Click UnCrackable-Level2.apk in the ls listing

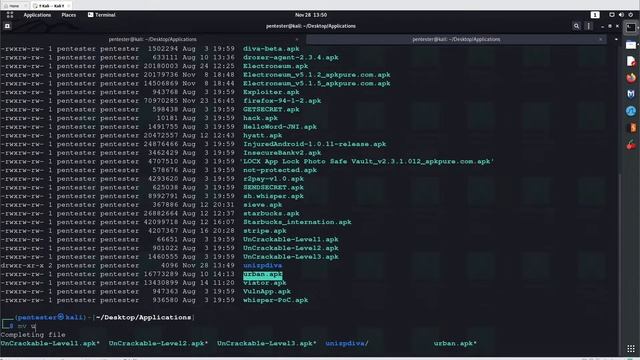291,248
